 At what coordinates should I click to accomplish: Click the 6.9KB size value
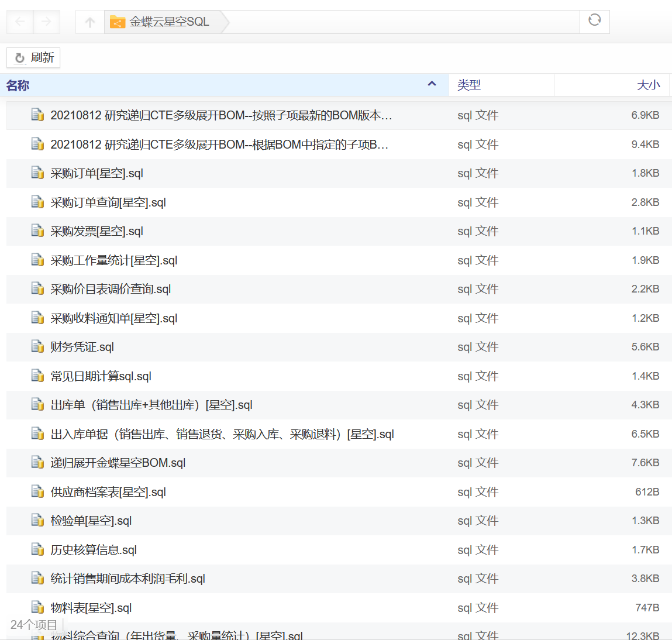point(645,115)
